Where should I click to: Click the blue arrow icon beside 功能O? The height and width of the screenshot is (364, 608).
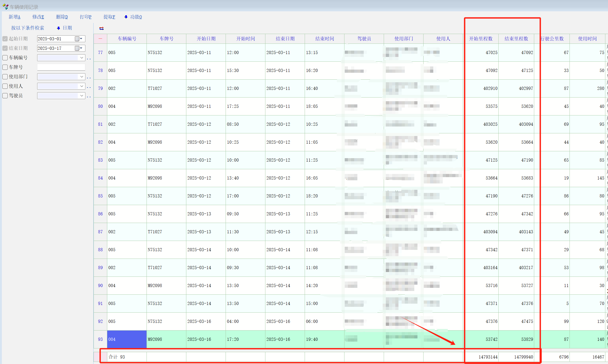coord(126,17)
